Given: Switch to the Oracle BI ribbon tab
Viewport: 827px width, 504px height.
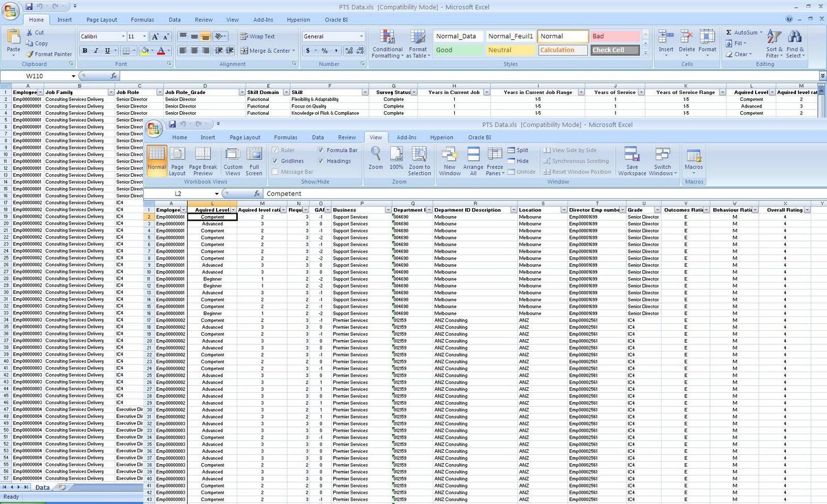Looking at the screenshot, I should [479, 138].
